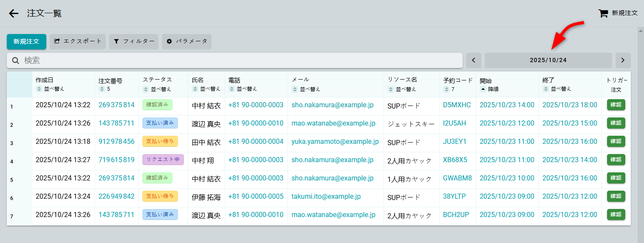Go to next date with right chevron
This screenshot has width=644, height=243.
pyautogui.click(x=623, y=60)
